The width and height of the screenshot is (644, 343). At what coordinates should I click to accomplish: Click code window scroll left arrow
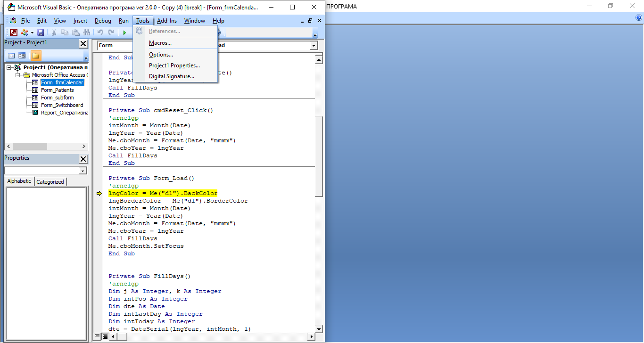pos(114,336)
